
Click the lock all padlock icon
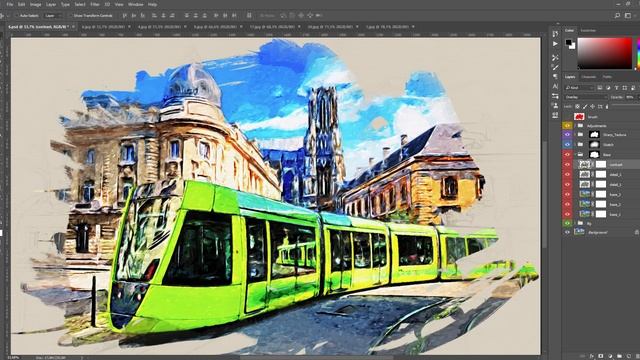(x=607, y=107)
